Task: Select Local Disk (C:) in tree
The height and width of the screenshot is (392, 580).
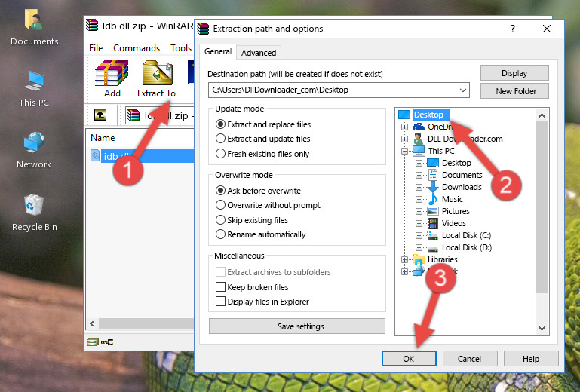Action: [466, 235]
